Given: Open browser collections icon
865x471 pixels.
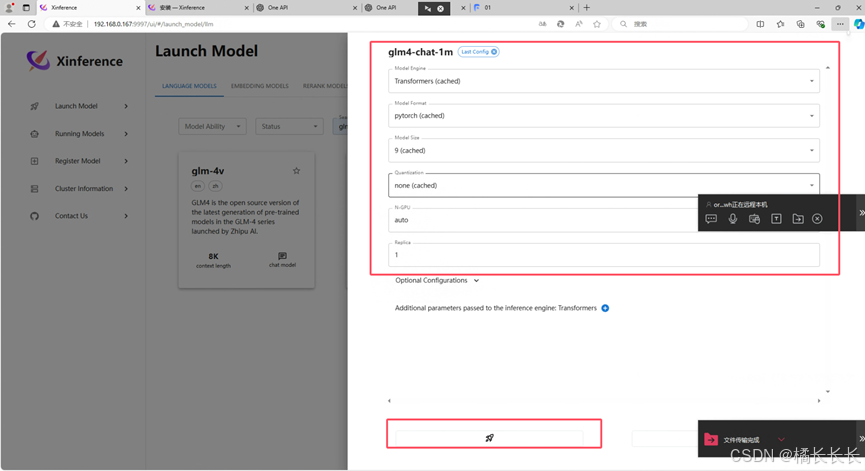Looking at the screenshot, I should pyautogui.click(x=800, y=24).
